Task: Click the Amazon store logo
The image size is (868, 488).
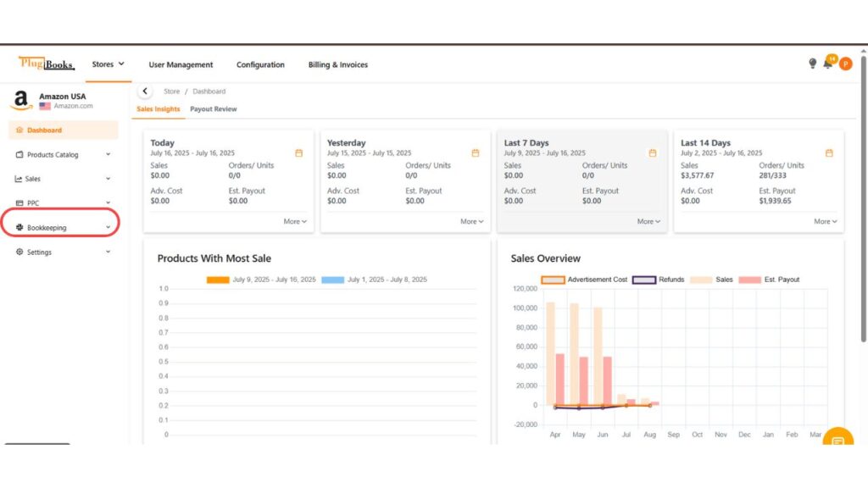Action: tap(21, 100)
